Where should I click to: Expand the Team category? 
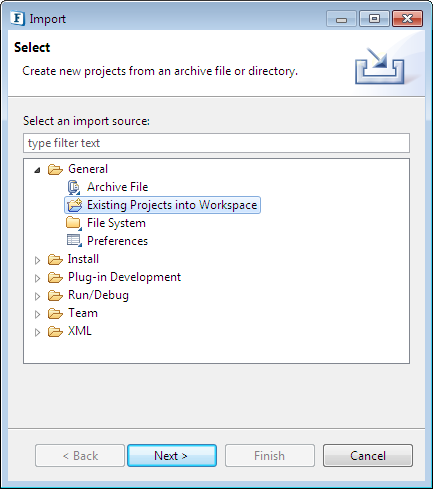(x=37, y=314)
